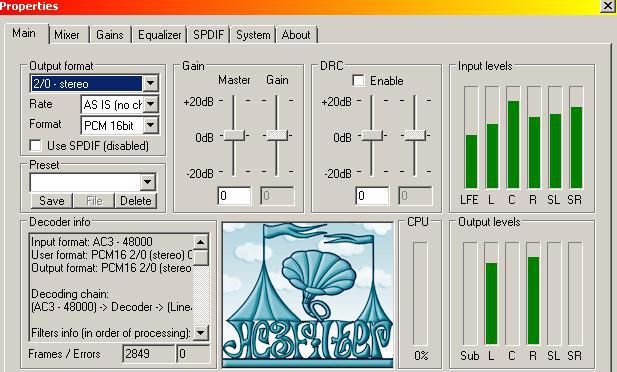Close the Properties window
The height and width of the screenshot is (372, 617).
(608, 6)
